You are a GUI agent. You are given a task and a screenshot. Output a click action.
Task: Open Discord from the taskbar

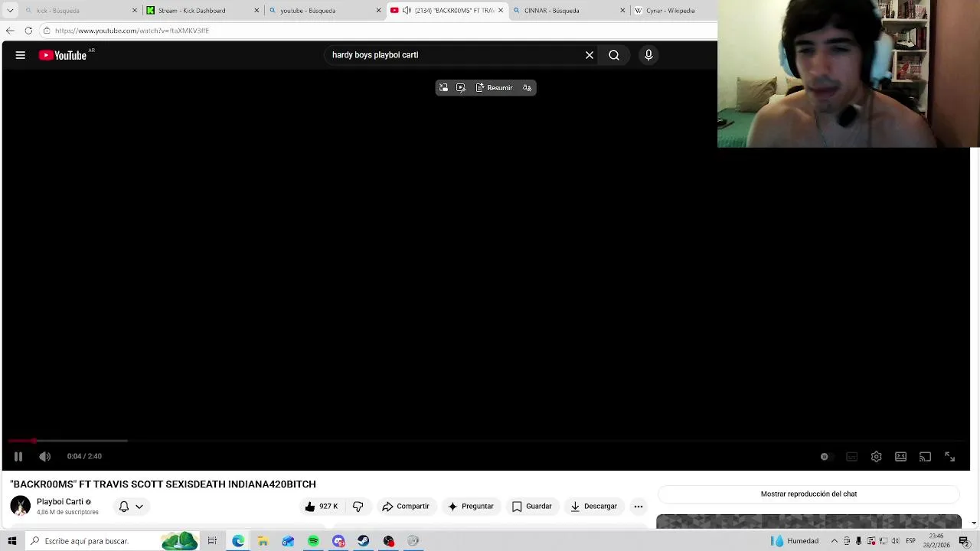point(338,541)
